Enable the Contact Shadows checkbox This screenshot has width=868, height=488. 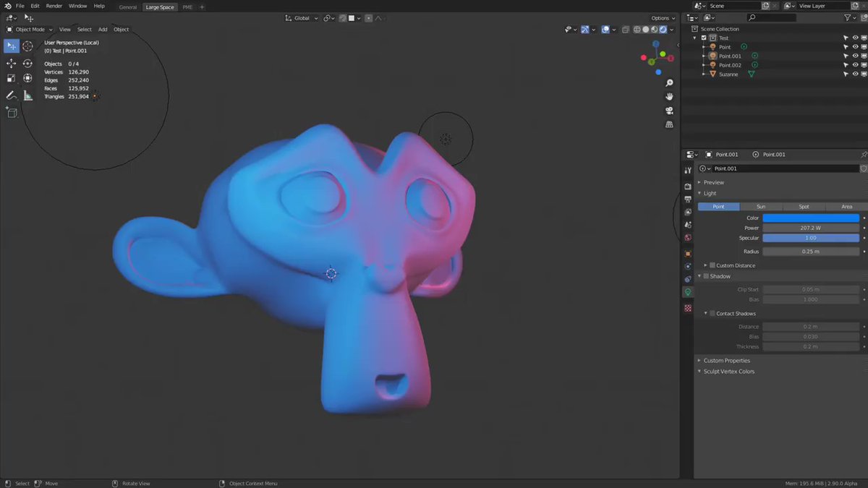point(712,314)
